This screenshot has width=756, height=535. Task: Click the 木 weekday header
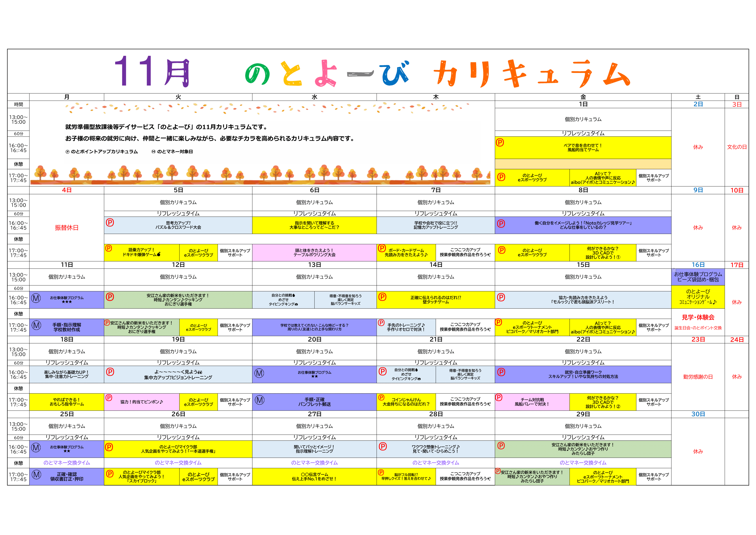point(436,97)
